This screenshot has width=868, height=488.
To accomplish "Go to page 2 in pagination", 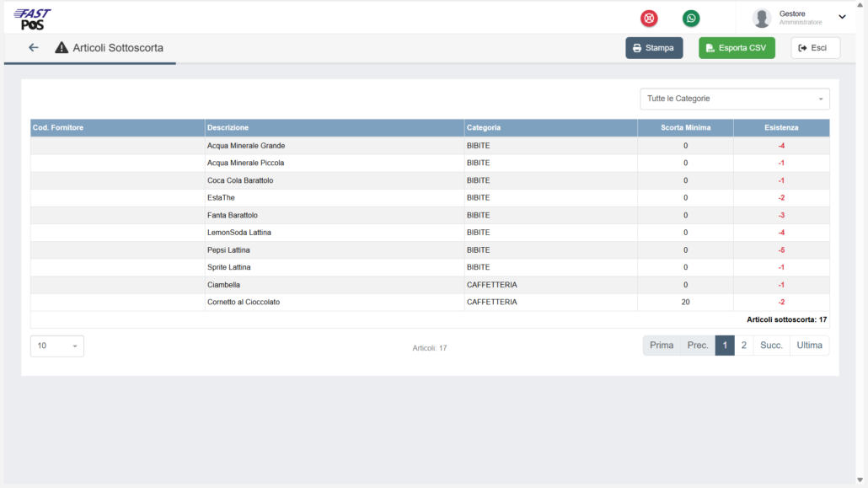I will click(x=743, y=345).
